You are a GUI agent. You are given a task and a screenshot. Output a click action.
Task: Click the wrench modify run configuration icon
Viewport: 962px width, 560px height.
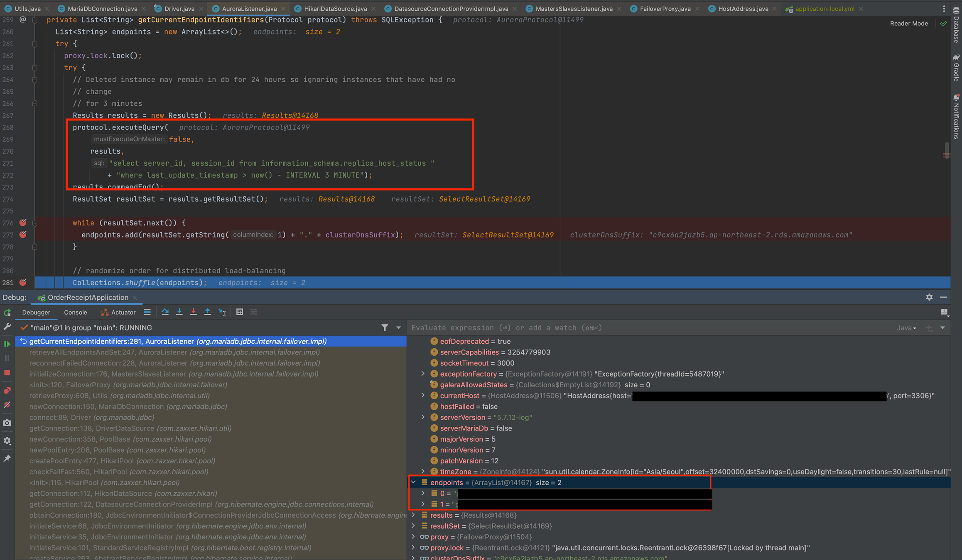[x=7, y=327]
